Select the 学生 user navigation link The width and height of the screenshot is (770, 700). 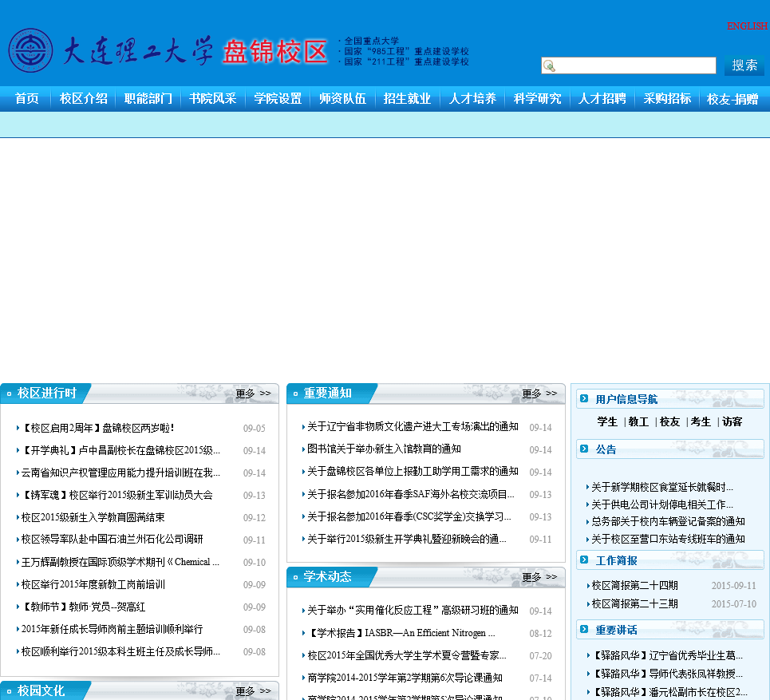pyautogui.click(x=607, y=421)
